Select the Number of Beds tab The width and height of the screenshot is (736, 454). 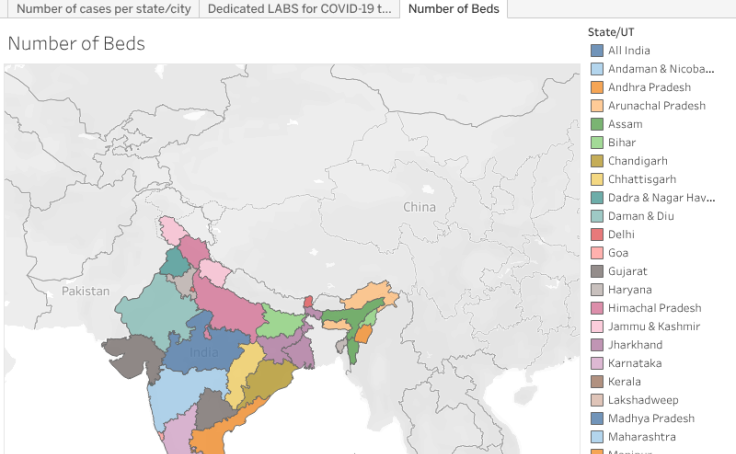tap(453, 9)
